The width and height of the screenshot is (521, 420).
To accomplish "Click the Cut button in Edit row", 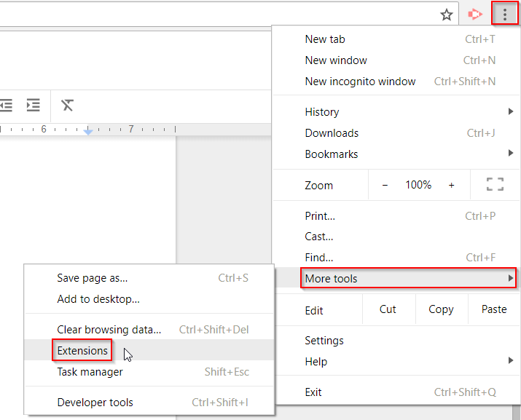I will pyautogui.click(x=388, y=309).
